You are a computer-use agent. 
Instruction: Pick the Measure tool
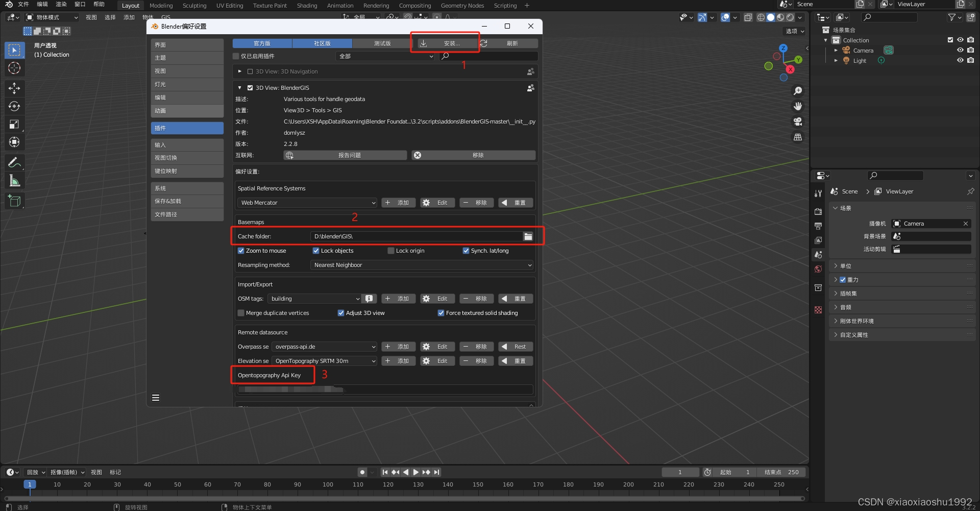point(14,180)
